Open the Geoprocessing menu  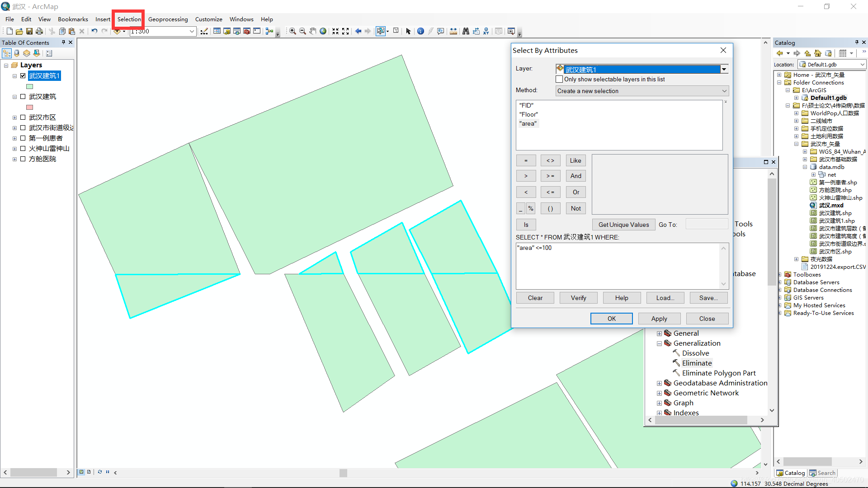click(x=168, y=19)
